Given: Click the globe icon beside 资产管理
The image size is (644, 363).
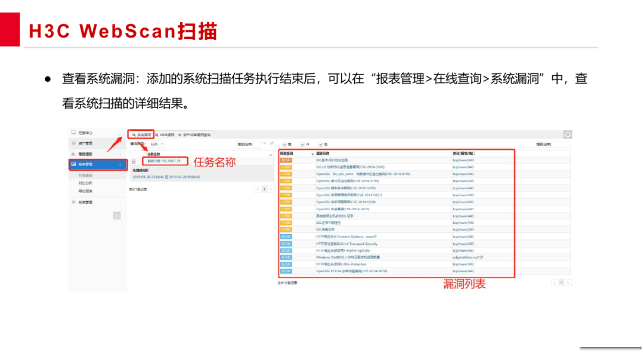Looking at the screenshot, I should pos(73,143).
